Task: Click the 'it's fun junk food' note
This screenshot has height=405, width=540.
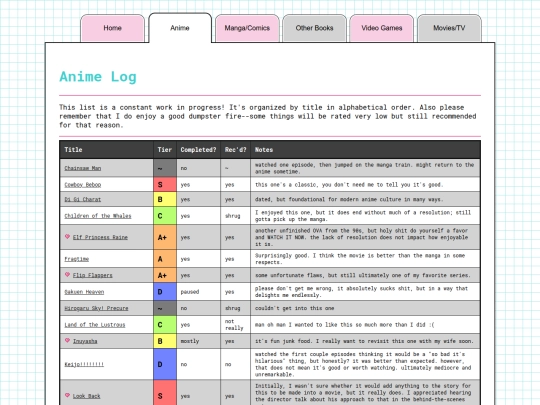Action: (x=364, y=341)
